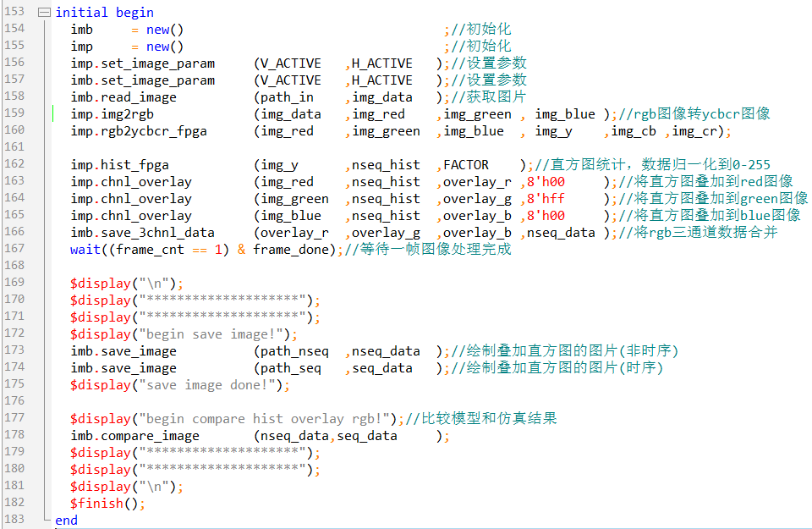Place cursor on 'begin compare hist overlay rgb!' string
The height and width of the screenshot is (529, 812).
click(x=264, y=419)
